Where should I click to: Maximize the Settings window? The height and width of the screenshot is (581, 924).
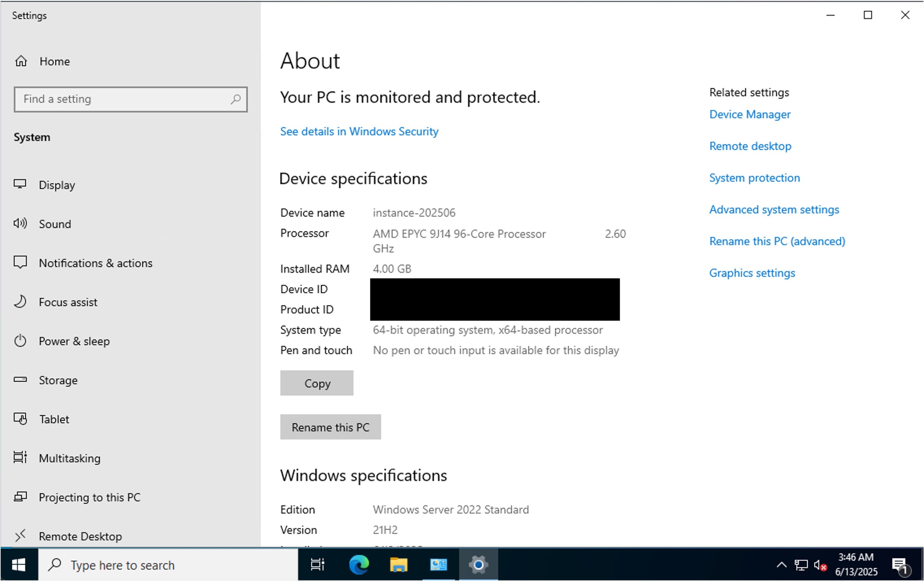(x=867, y=16)
